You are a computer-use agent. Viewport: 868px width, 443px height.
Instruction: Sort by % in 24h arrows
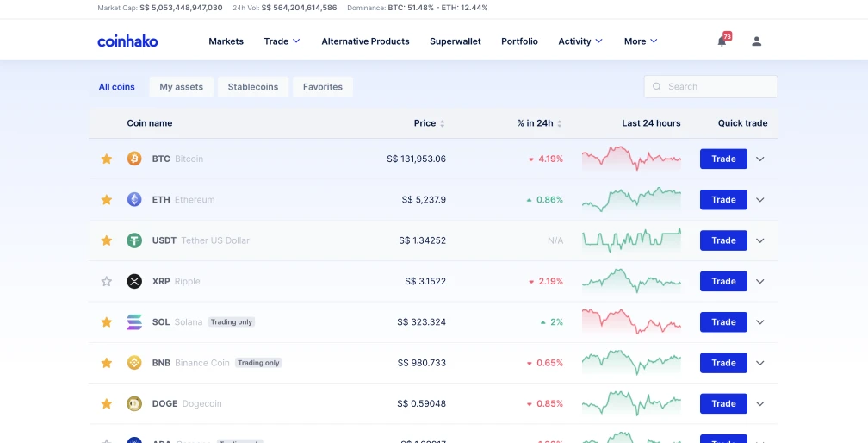(x=560, y=123)
